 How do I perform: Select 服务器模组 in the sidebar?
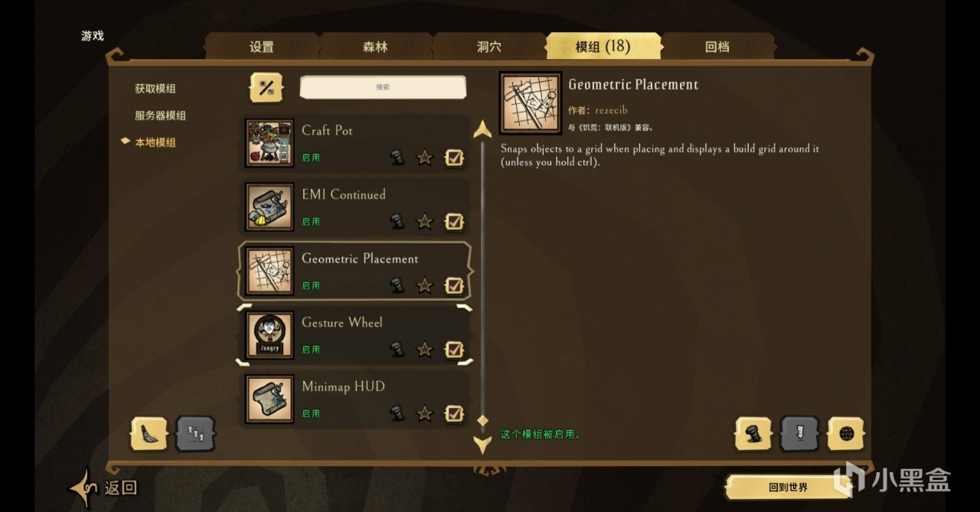(161, 116)
